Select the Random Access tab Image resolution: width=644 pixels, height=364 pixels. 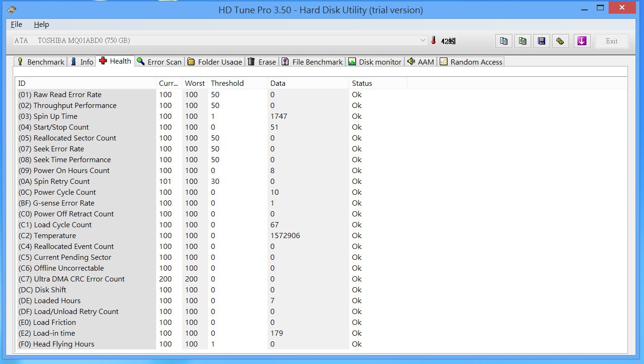pyautogui.click(x=471, y=62)
